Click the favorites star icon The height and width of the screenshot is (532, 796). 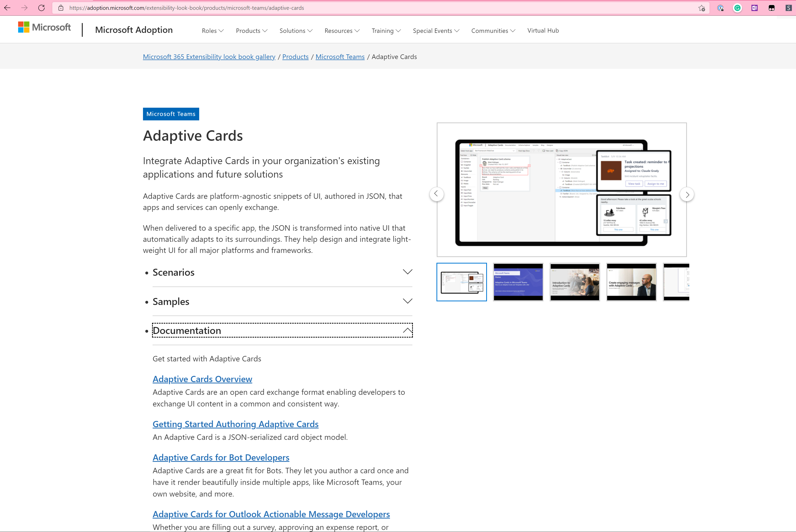[702, 8]
